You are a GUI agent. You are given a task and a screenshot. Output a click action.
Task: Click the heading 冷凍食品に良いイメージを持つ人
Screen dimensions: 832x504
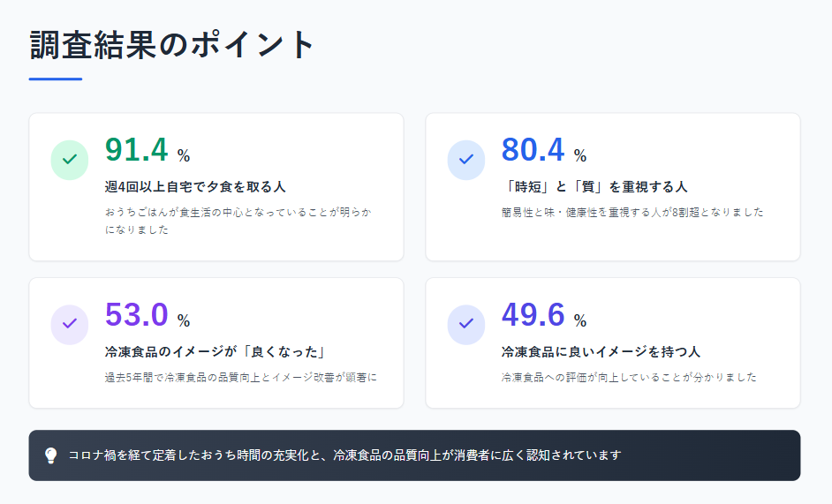click(601, 351)
